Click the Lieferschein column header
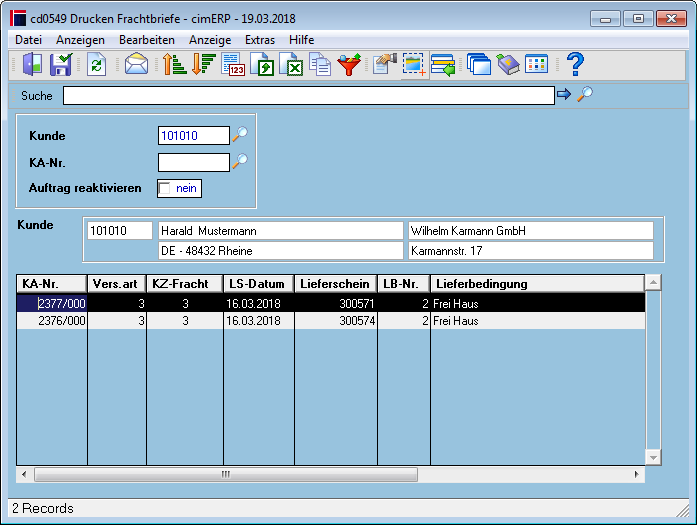 tap(335, 284)
